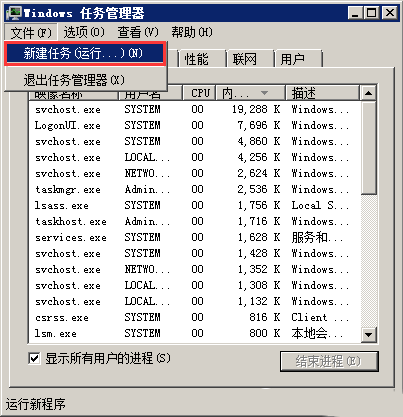Toggle 显示所有用户的进程 checkbox
The image size is (403, 417).
click(x=34, y=358)
